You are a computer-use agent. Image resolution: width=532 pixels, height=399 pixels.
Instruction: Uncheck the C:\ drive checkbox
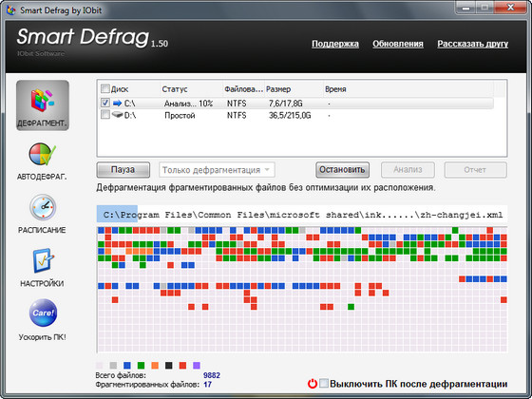coord(105,103)
